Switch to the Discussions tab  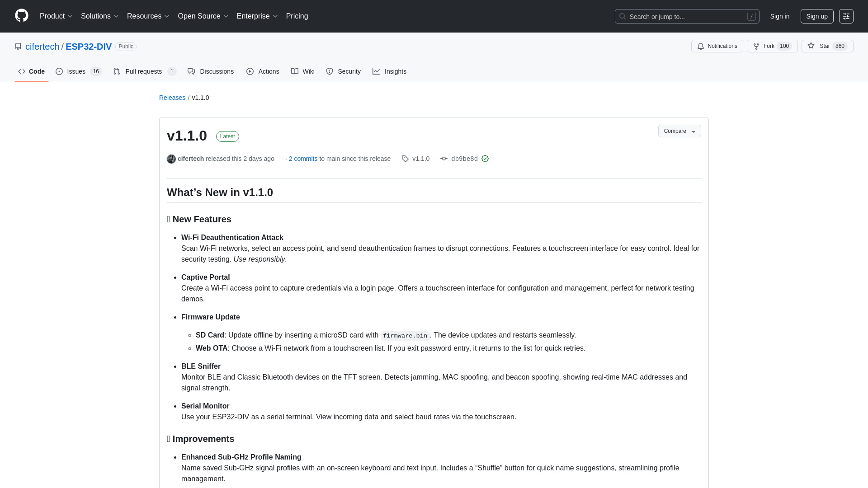[211, 71]
